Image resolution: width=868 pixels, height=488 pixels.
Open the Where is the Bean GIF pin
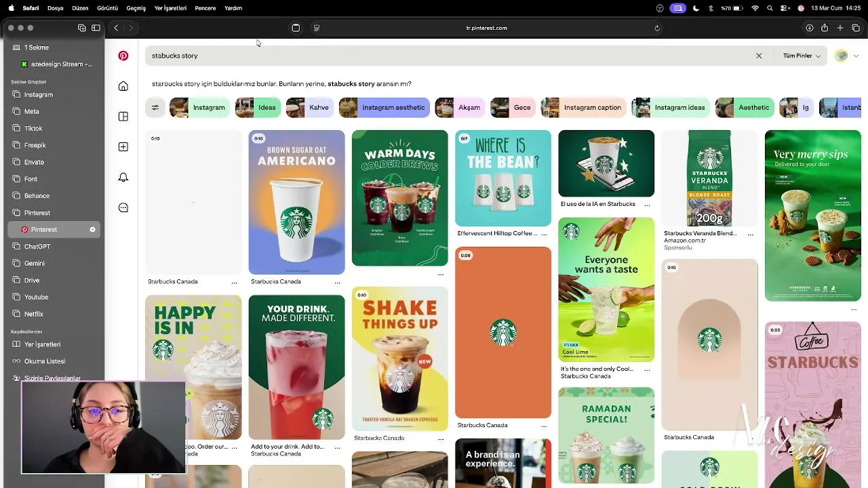[x=503, y=178]
